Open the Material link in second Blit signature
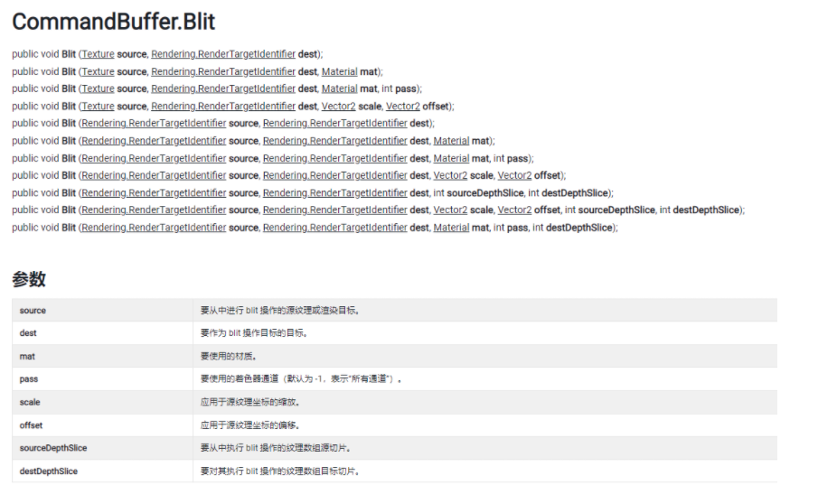 click(x=340, y=71)
